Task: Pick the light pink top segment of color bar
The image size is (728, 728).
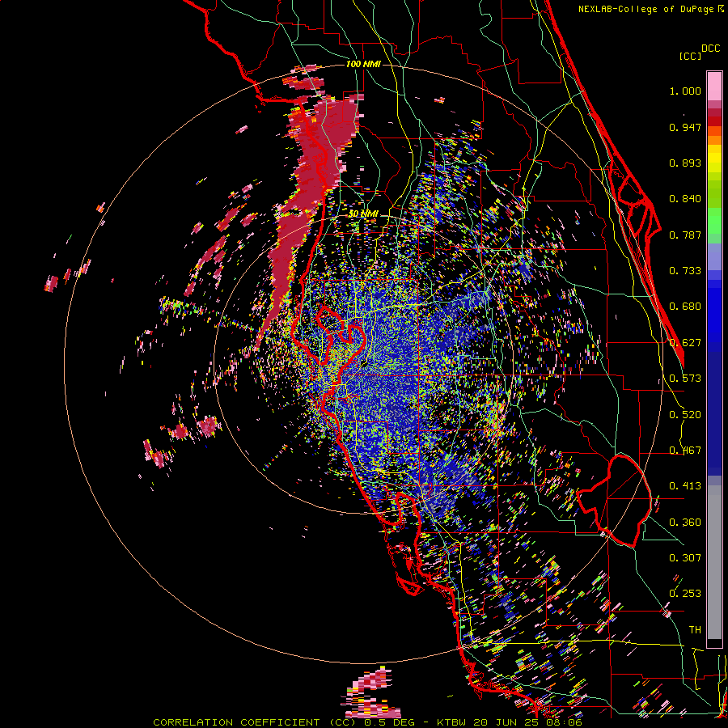Action: [714, 86]
